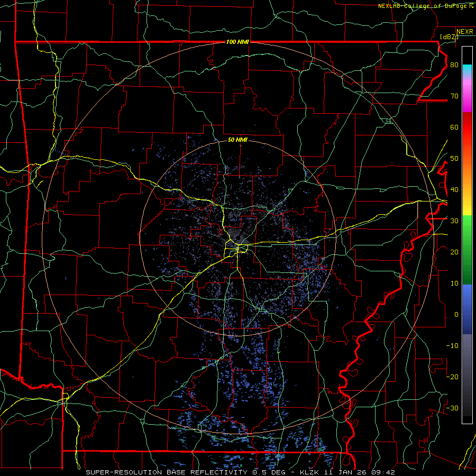Click the "100 NMI" range ring label
This screenshot has height=476, width=476.
[x=237, y=42]
